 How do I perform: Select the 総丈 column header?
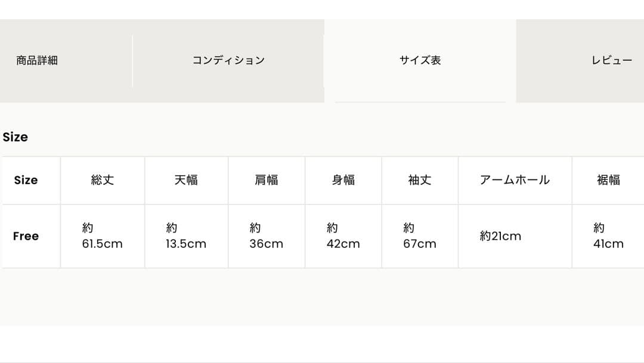(x=102, y=180)
